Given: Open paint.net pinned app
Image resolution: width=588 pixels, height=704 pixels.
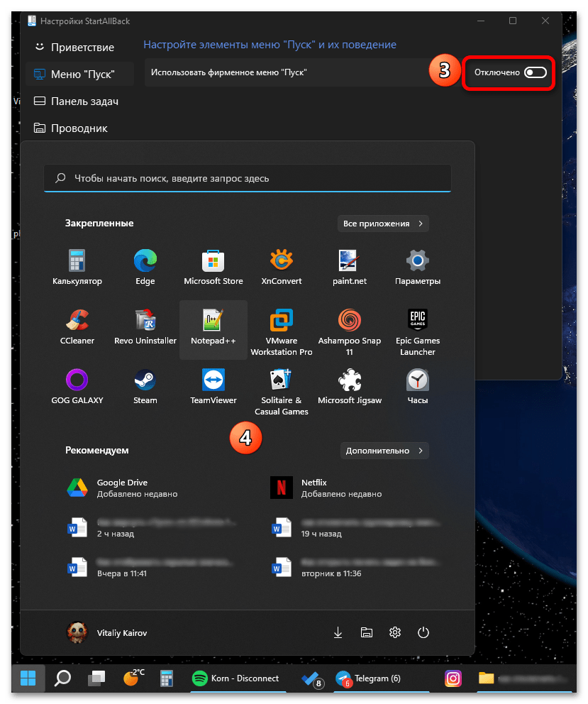Looking at the screenshot, I should tap(349, 267).
